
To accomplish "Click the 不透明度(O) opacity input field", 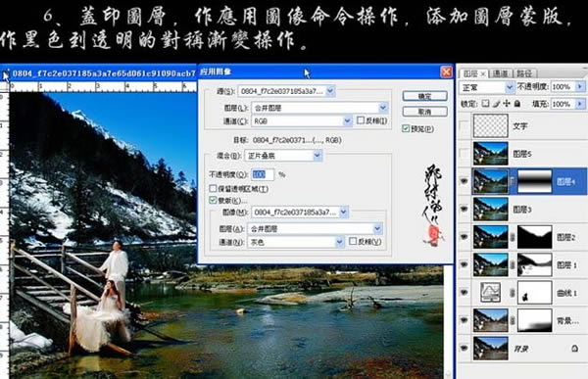I will [263, 174].
